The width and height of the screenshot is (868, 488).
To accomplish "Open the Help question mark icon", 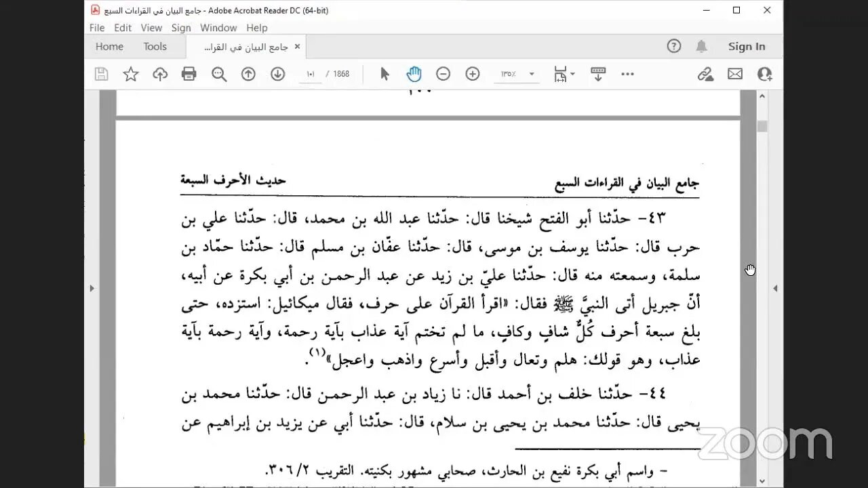I will click(x=673, y=46).
